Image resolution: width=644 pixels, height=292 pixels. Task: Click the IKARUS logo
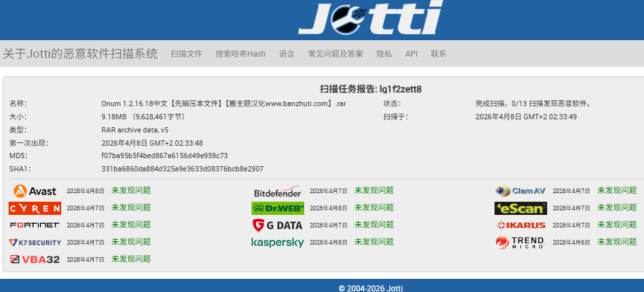pyautogui.click(x=520, y=225)
